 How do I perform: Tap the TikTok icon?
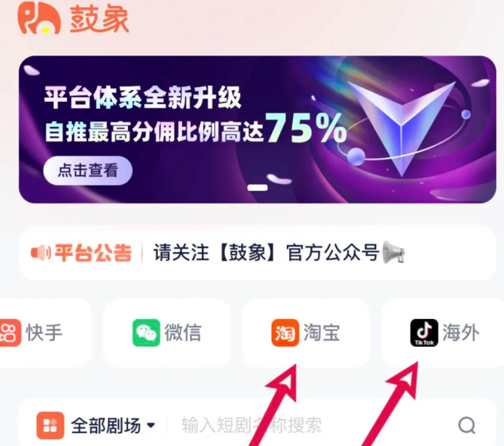coord(425,333)
